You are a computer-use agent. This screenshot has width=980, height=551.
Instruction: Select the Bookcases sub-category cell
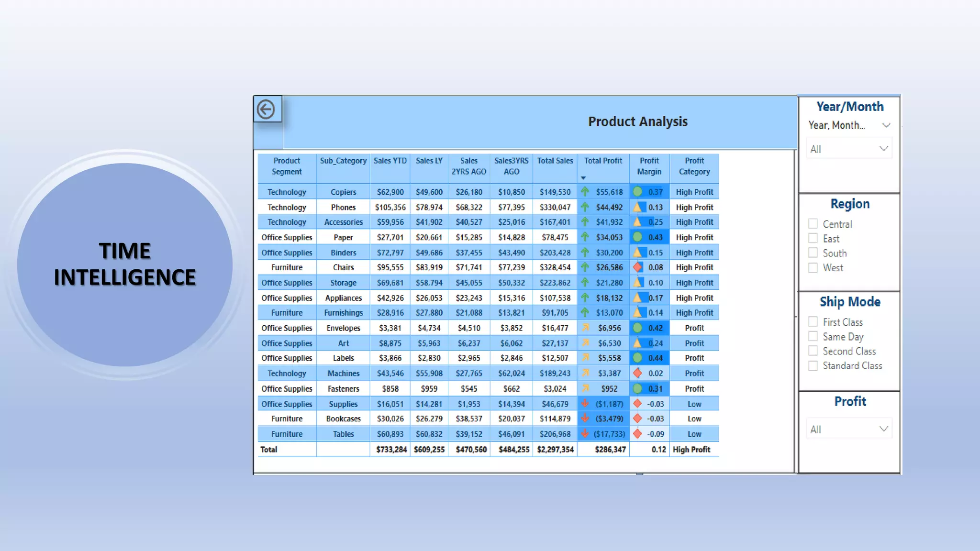[x=343, y=419]
